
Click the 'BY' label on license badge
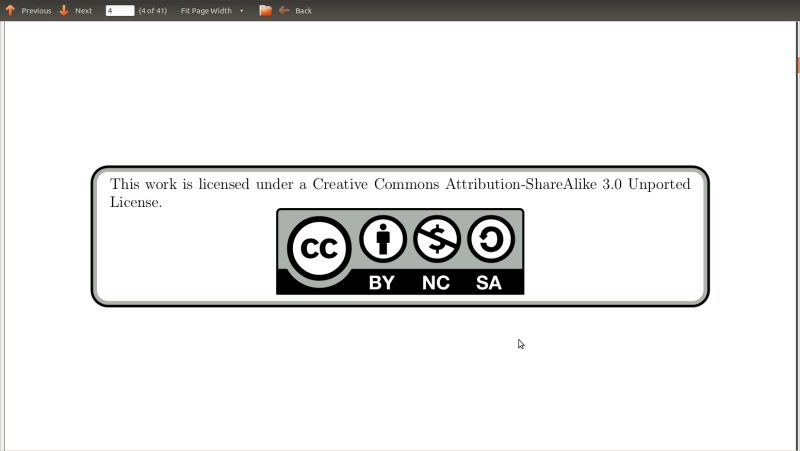[382, 283]
